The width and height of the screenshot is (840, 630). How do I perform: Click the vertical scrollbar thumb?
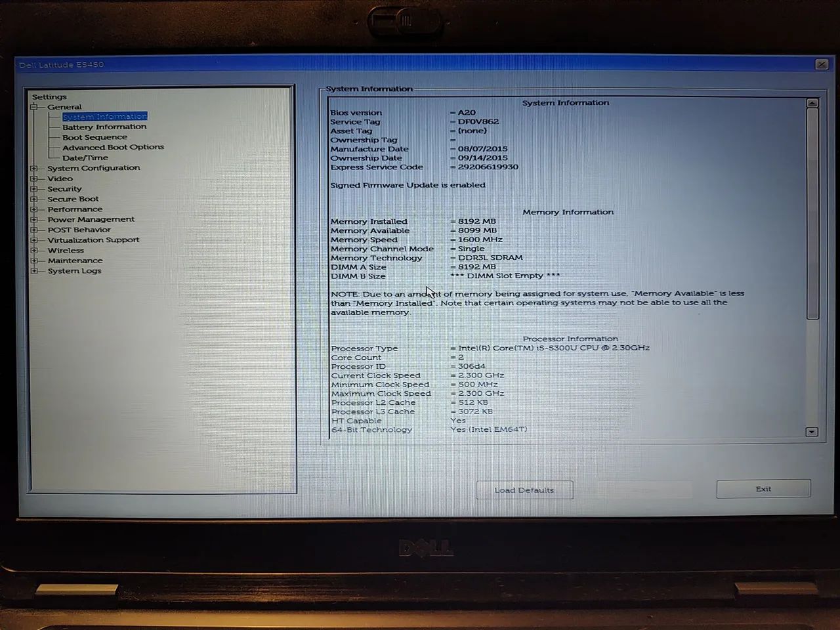click(812, 214)
